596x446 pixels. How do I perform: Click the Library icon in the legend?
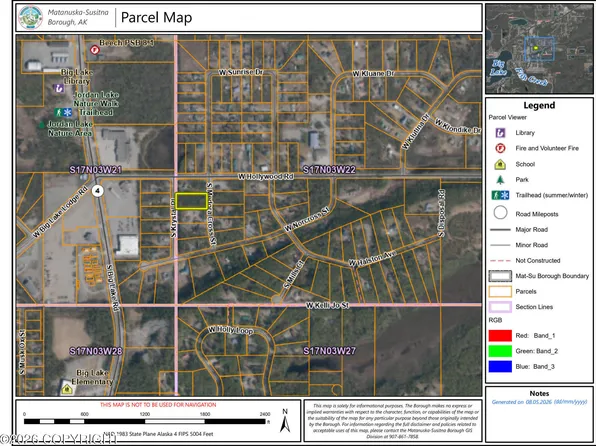500,133
